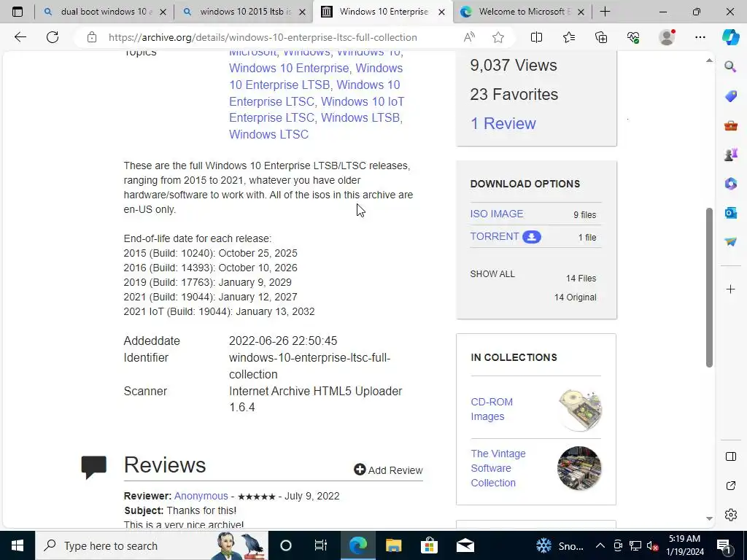747x560 pixels.
Task: Open Task View on taskbar
Action: coord(321,545)
